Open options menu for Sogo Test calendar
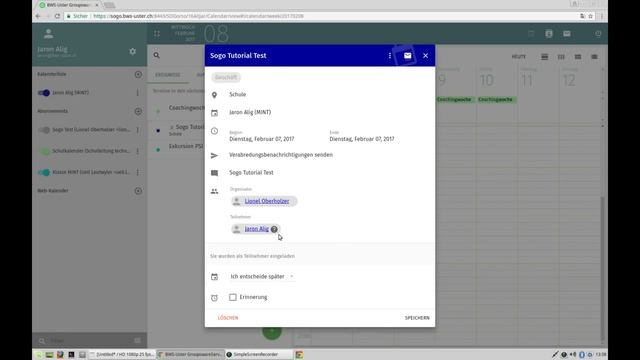Image resolution: width=640 pixels, height=360 pixels. [x=138, y=130]
